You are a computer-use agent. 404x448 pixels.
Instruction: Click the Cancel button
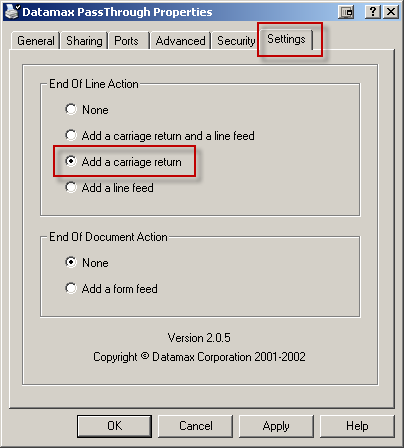coord(195,426)
